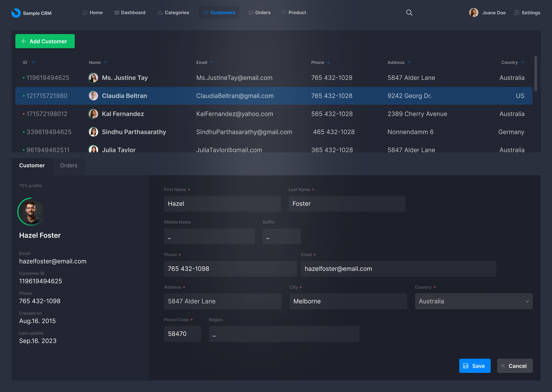Open the Settings sliders icon

click(x=517, y=13)
